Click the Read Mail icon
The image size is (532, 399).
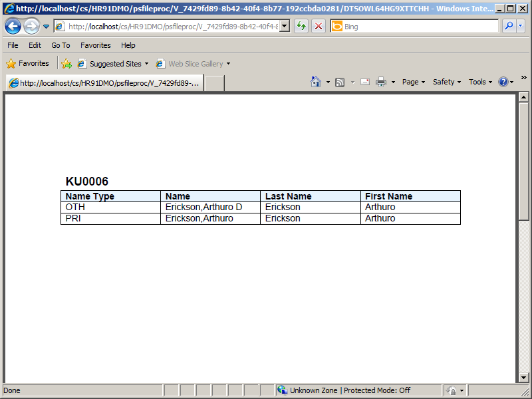tap(364, 82)
